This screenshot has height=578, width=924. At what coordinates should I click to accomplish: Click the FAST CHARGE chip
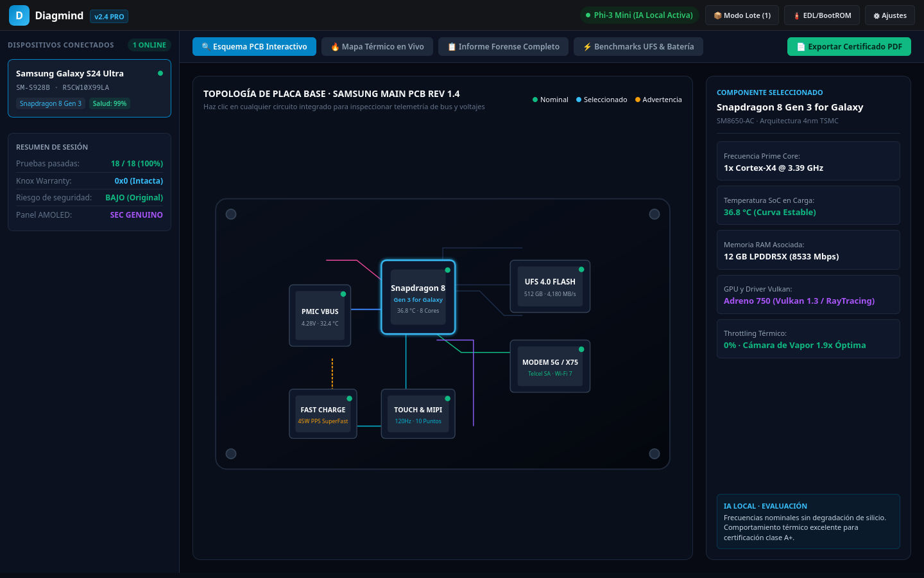(x=323, y=414)
